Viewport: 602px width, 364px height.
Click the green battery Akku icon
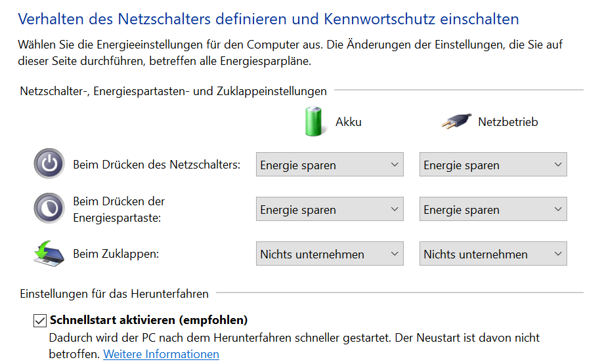(x=314, y=121)
